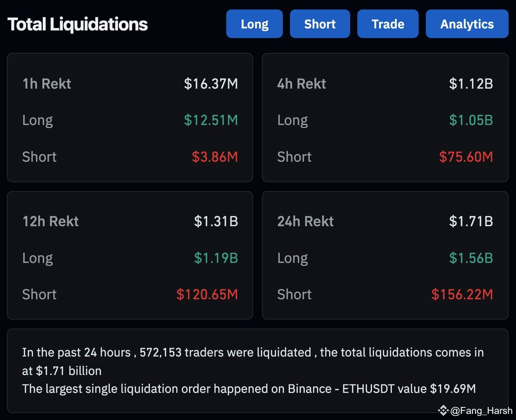
Task: Click the 4h Long value $1.05B
Action: pos(471,120)
